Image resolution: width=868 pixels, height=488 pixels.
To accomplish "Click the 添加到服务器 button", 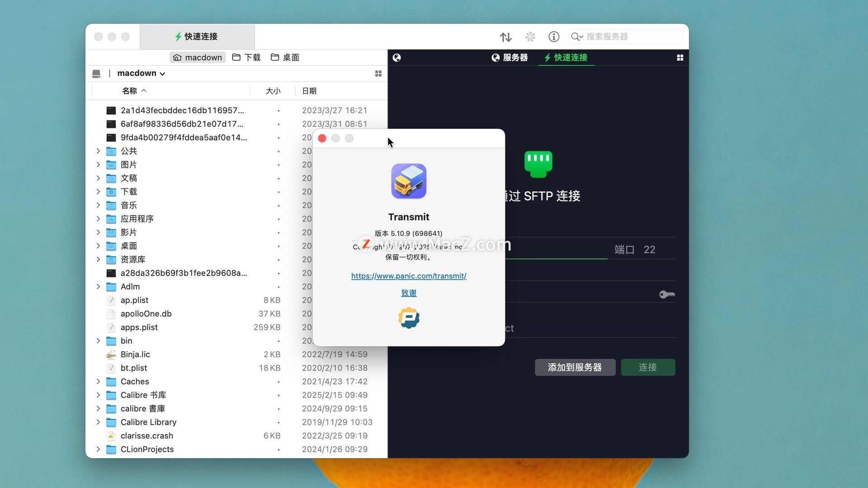I will coord(575,367).
